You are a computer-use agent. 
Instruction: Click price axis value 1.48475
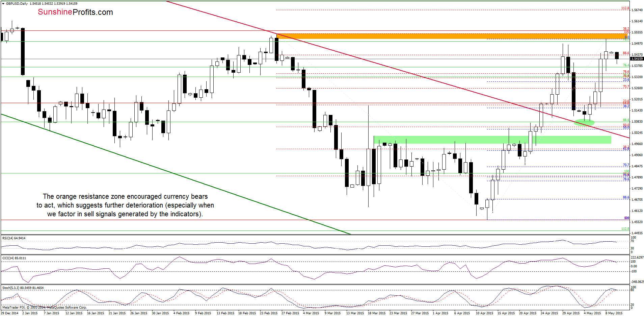pos(637,166)
